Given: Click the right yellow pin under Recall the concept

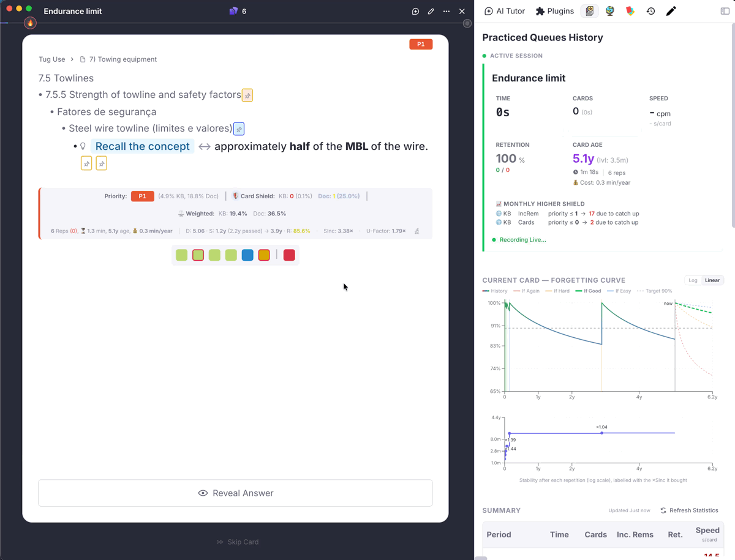Looking at the screenshot, I should [102, 163].
